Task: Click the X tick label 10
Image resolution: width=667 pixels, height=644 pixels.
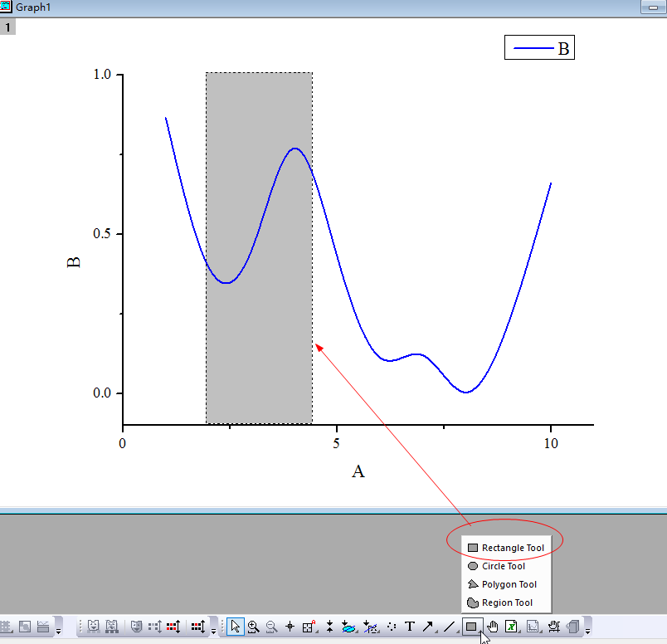Action: [x=551, y=443]
